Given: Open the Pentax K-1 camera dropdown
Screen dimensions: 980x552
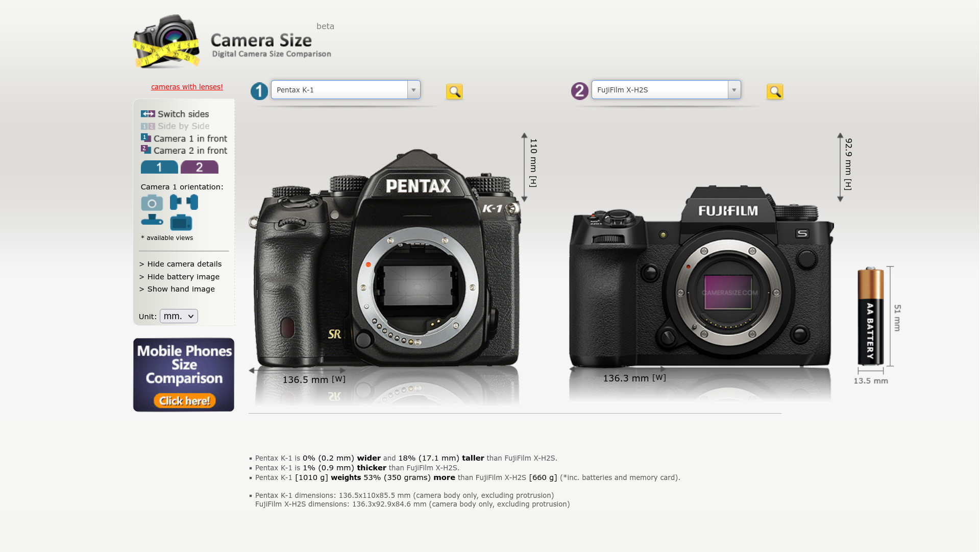Looking at the screenshot, I should tap(346, 90).
